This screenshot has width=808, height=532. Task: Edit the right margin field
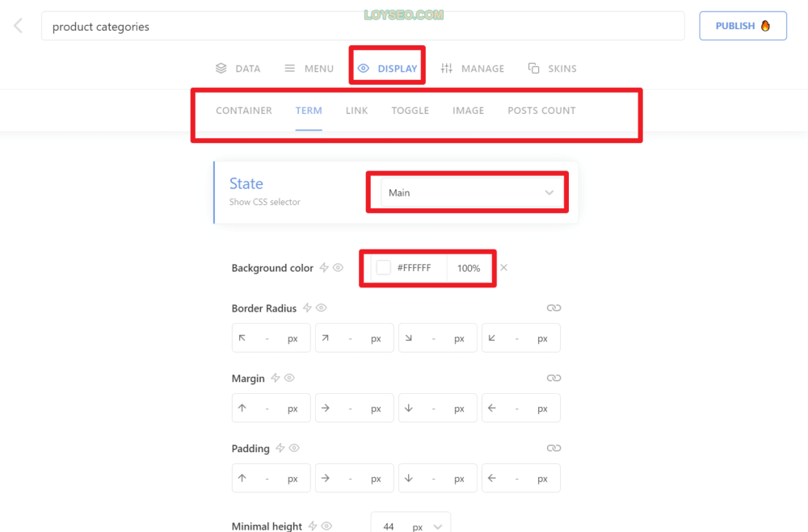point(355,408)
